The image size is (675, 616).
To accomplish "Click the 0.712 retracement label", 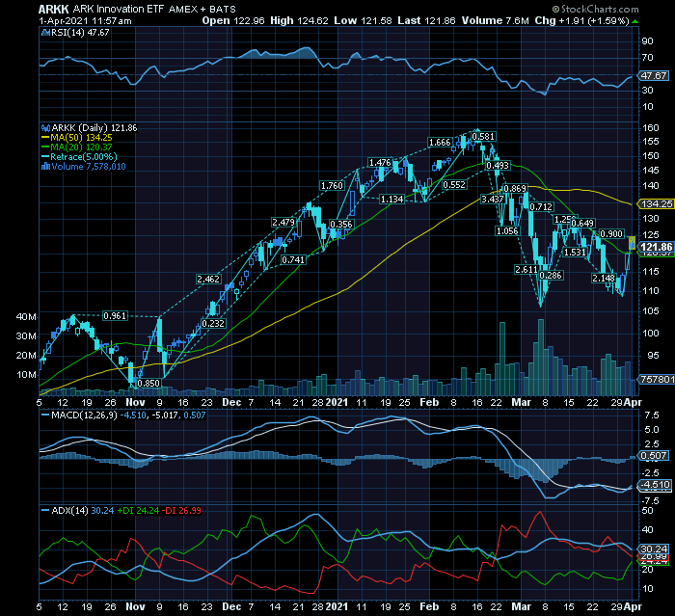I will (x=541, y=207).
